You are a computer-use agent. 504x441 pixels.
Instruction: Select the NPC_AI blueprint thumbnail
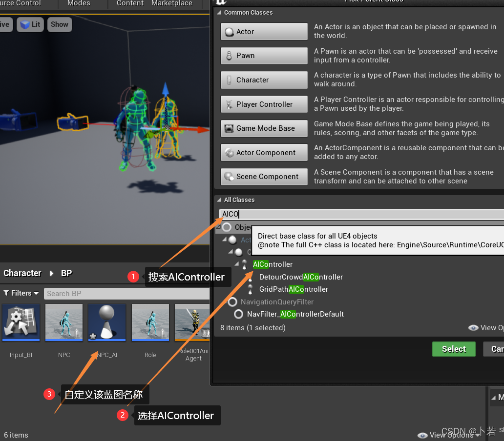tap(107, 322)
